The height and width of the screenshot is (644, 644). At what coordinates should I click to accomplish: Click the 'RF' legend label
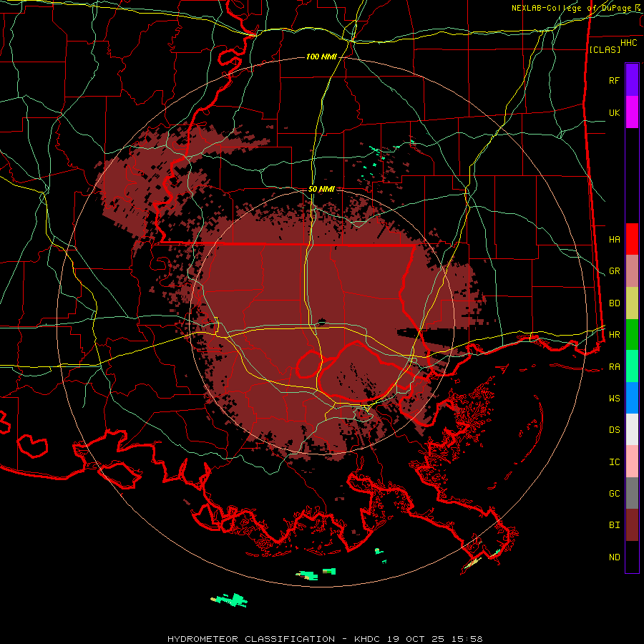pos(614,80)
